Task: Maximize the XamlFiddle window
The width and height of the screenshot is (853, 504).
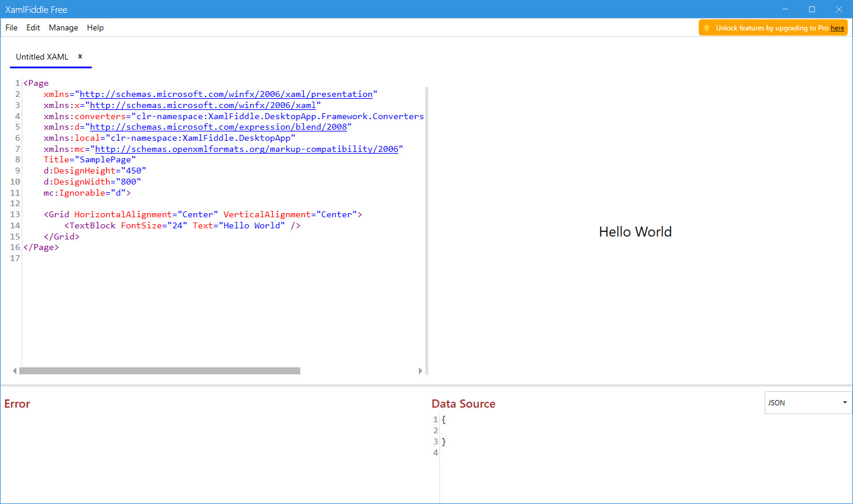Action: pyautogui.click(x=812, y=9)
